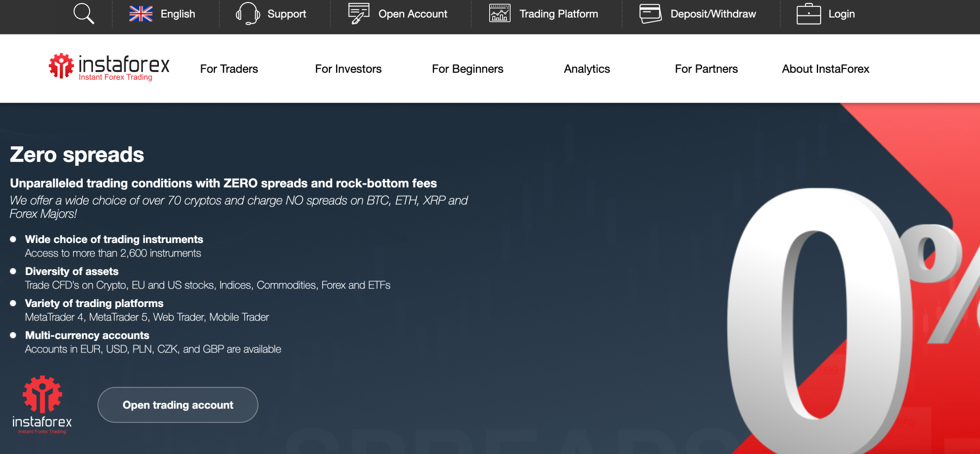Click the Open trading account button
The height and width of the screenshot is (454, 980).
tap(178, 405)
